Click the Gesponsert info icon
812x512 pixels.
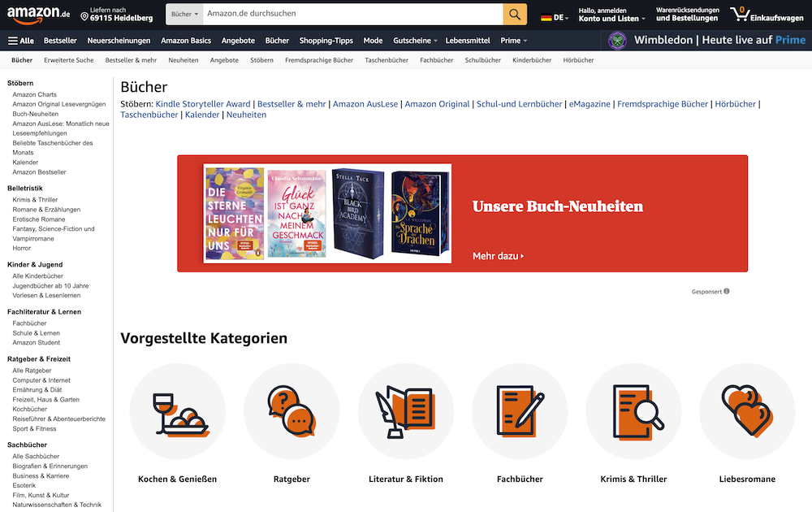pos(727,291)
